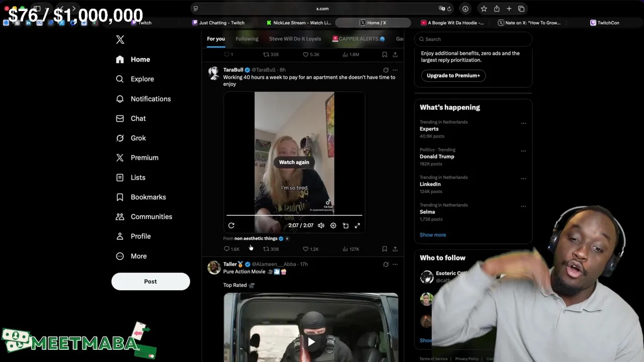
Task: Replay the video with the replay icon
Action: coord(231,226)
